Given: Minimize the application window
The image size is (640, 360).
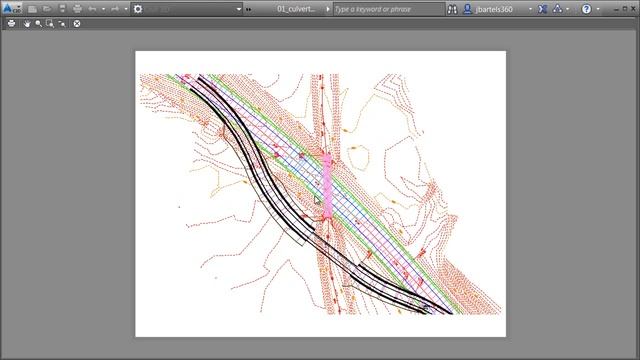Looking at the screenshot, I should click(x=616, y=9).
